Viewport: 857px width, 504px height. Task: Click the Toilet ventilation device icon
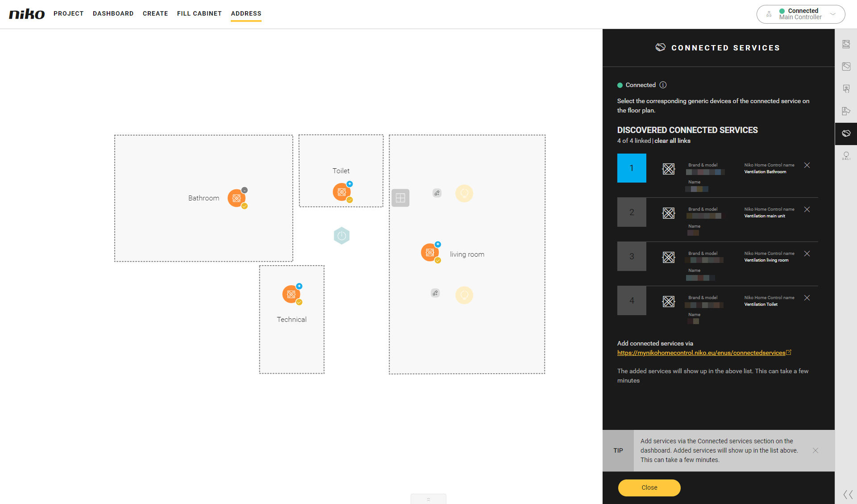[x=341, y=192]
